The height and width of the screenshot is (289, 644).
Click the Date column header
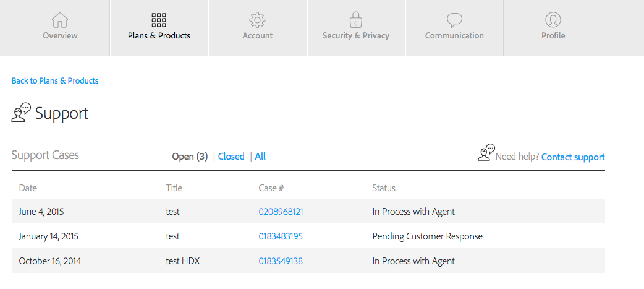(x=28, y=188)
